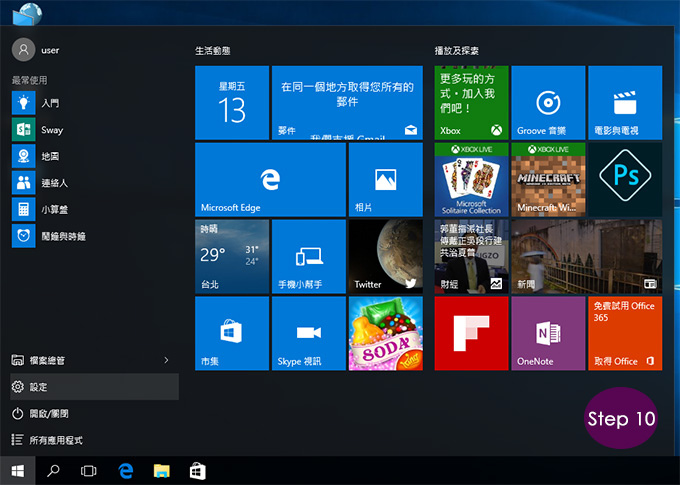Open 電影與電視 Movies & TV tile
The image size is (680, 485).
click(x=625, y=103)
